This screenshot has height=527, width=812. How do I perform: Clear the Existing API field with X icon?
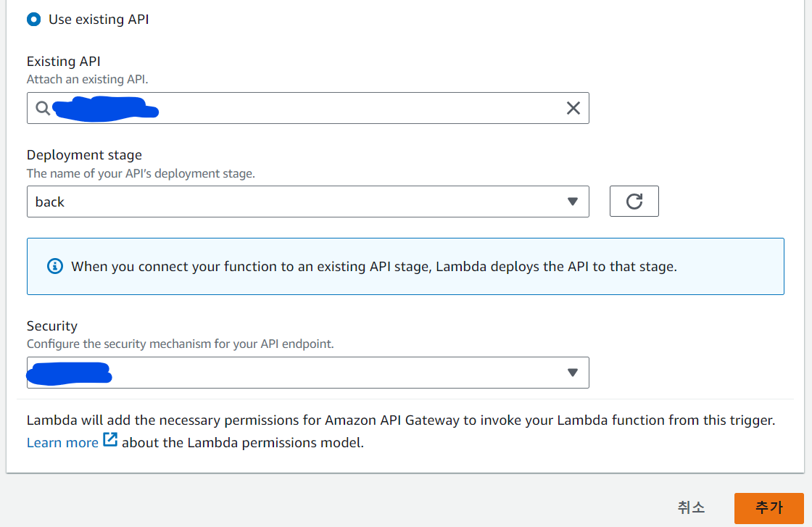573,108
